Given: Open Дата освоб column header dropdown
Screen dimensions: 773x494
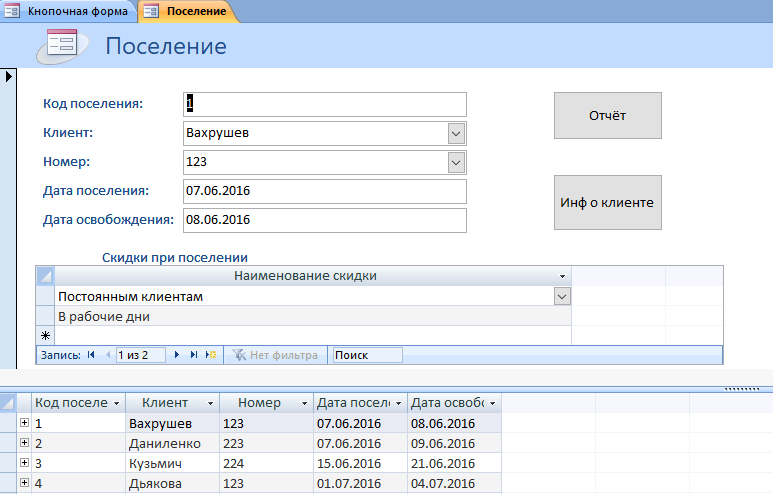Looking at the screenshot, I should (x=492, y=403).
